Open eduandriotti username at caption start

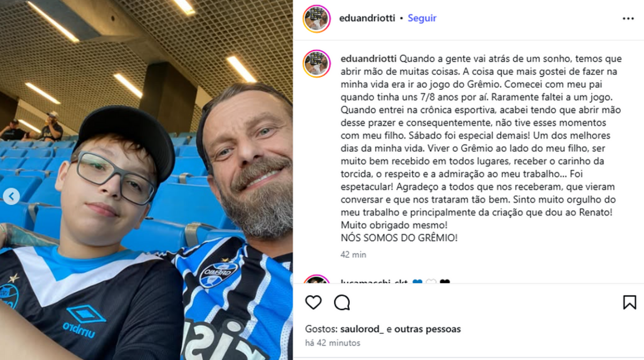(368, 59)
